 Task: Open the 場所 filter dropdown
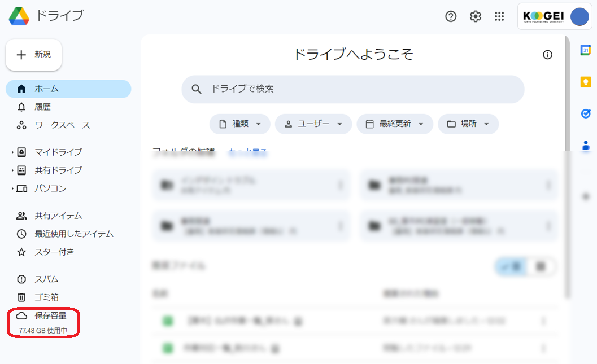(x=468, y=124)
